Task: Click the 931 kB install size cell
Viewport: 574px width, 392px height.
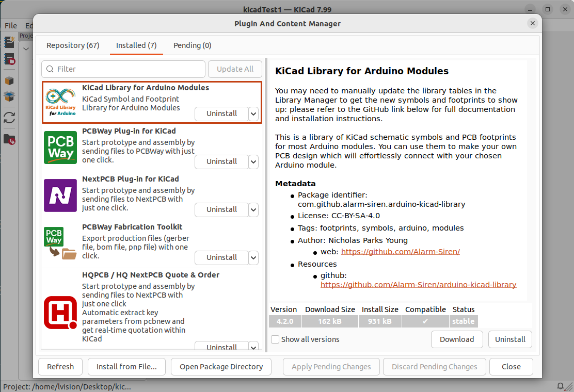Action: pyautogui.click(x=380, y=321)
